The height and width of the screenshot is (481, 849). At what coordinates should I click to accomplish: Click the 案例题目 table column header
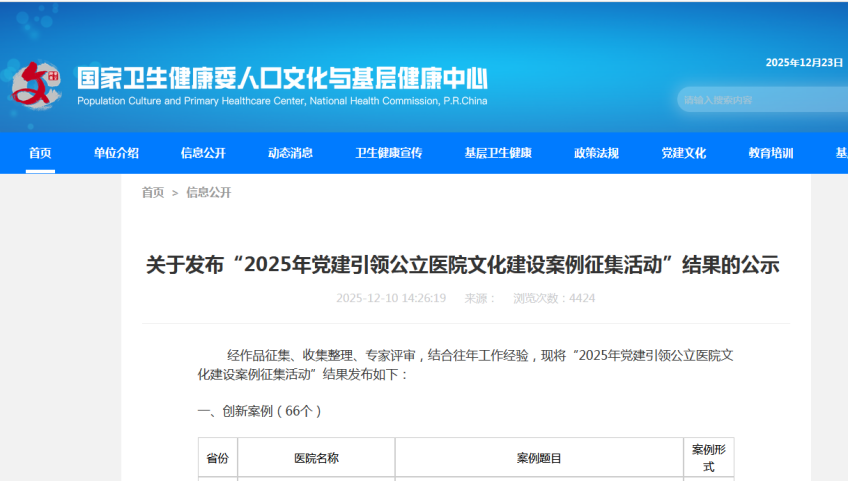[x=539, y=458]
